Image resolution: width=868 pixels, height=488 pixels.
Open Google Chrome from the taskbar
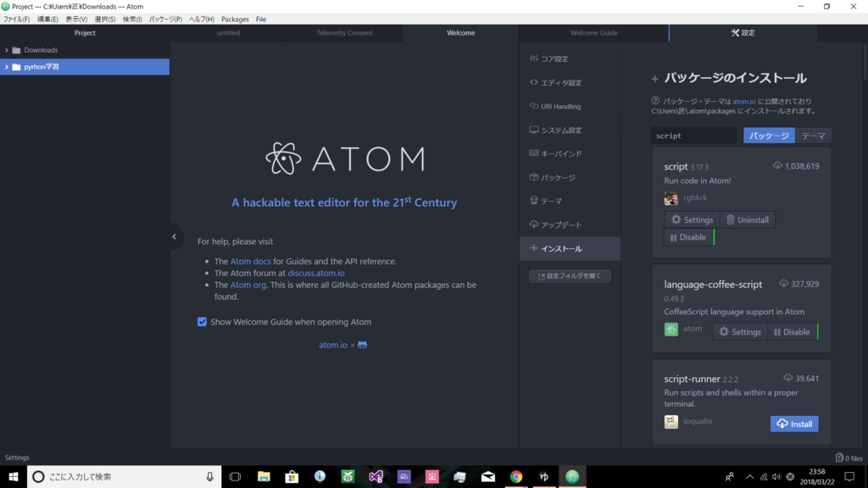tap(516, 476)
